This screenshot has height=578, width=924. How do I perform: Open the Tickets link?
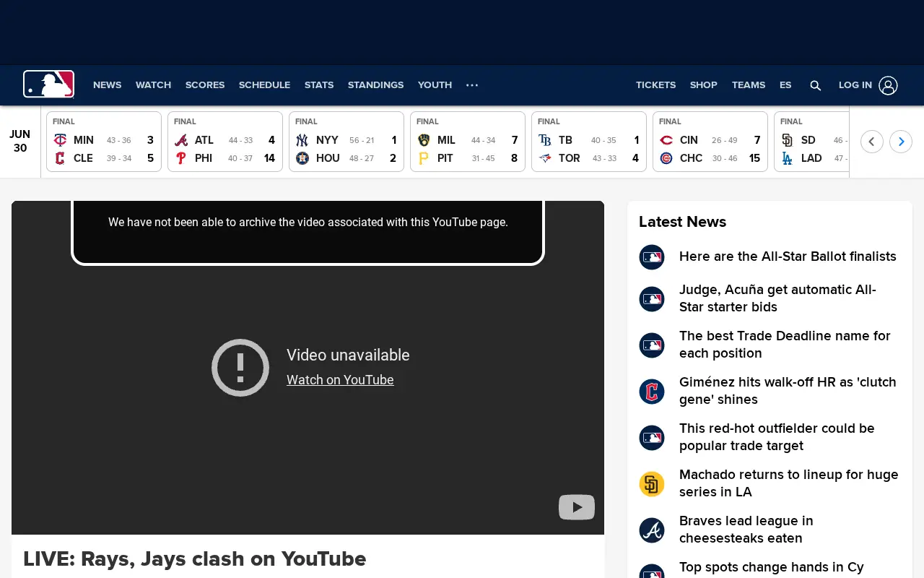pos(655,85)
